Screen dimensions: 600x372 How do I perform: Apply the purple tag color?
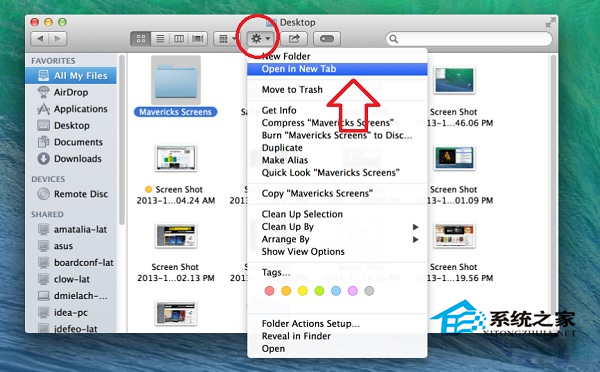click(352, 291)
